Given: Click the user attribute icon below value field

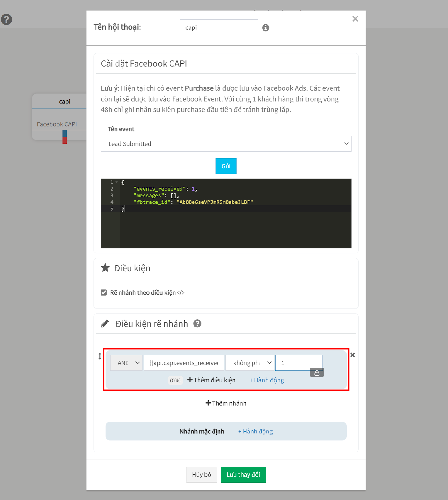Looking at the screenshot, I should click(317, 373).
